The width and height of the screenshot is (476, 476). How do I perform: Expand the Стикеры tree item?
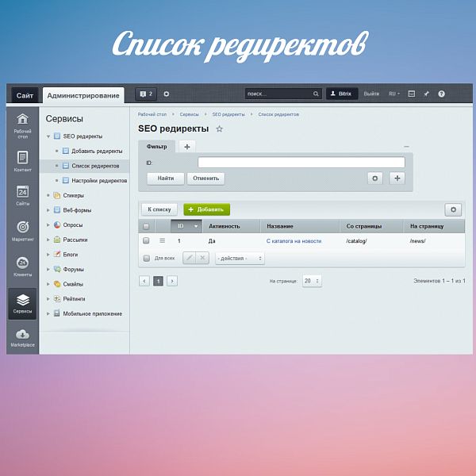coord(48,195)
